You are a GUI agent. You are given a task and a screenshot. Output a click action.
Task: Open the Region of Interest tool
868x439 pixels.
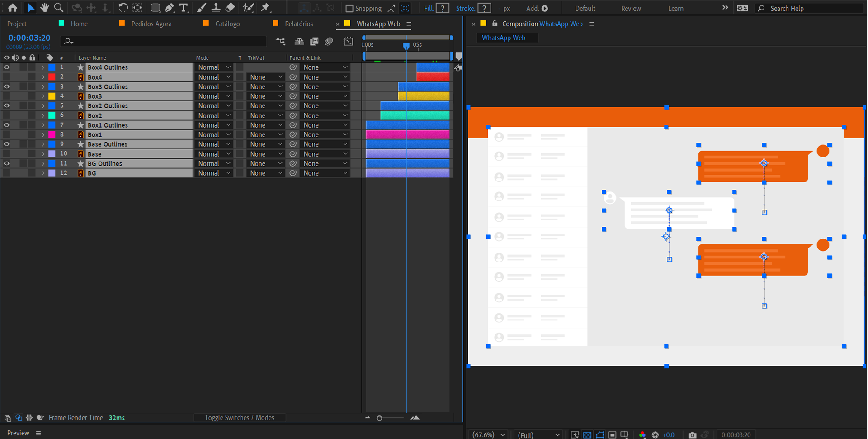coord(612,434)
